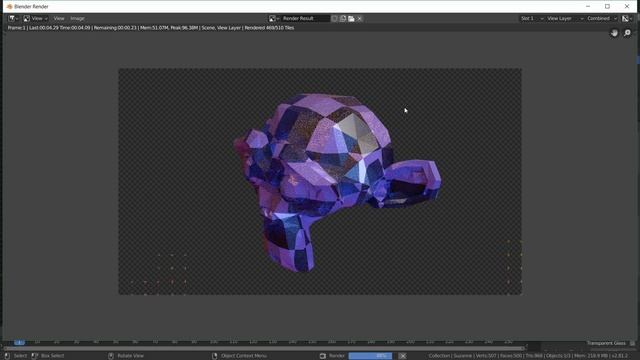Click the render progress bar
The height and width of the screenshot is (360, 640).
[x=370, y=356]
